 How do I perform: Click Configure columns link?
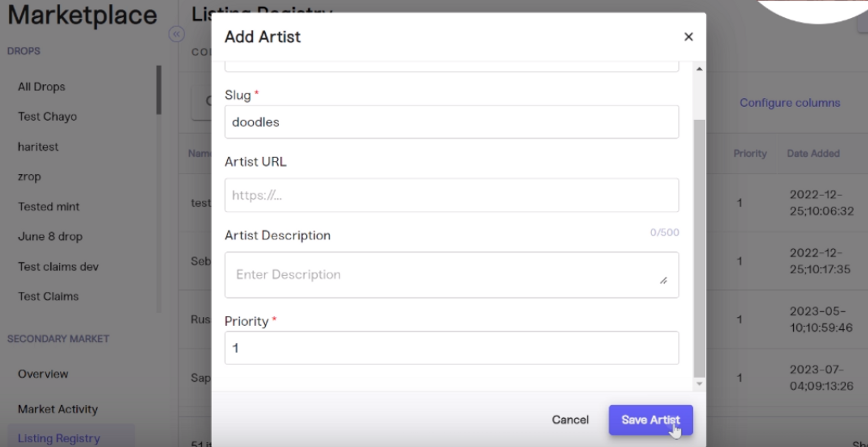coord(789,103)
